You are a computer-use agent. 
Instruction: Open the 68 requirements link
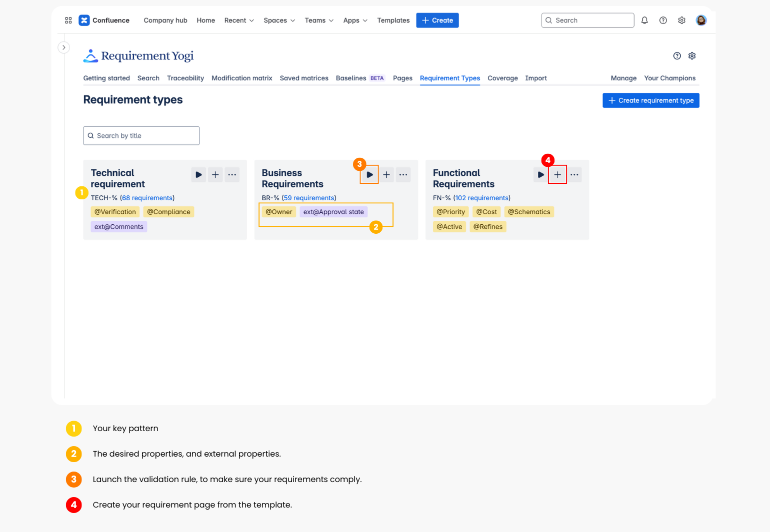pyautogui.click(x=147, y=198)
